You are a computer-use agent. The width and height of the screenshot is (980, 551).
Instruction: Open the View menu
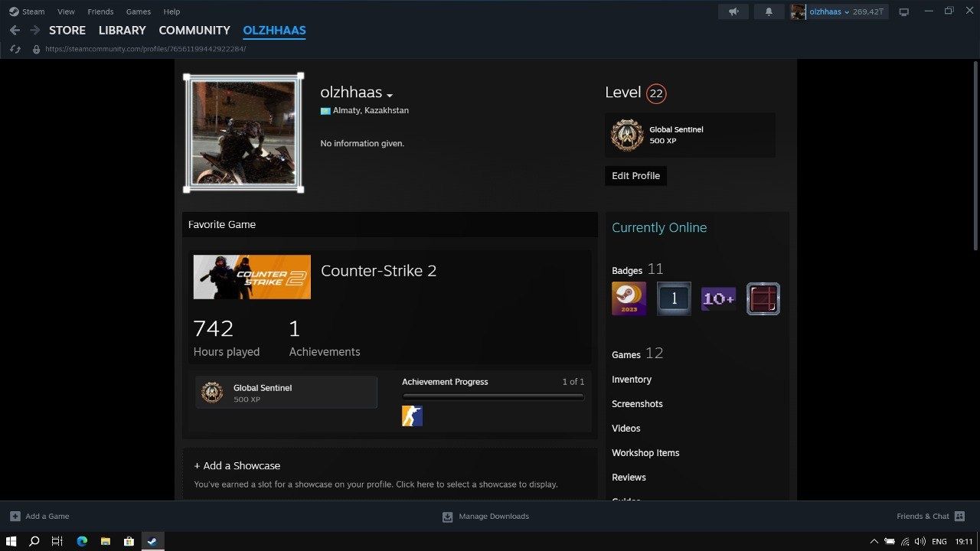(67, 11)
